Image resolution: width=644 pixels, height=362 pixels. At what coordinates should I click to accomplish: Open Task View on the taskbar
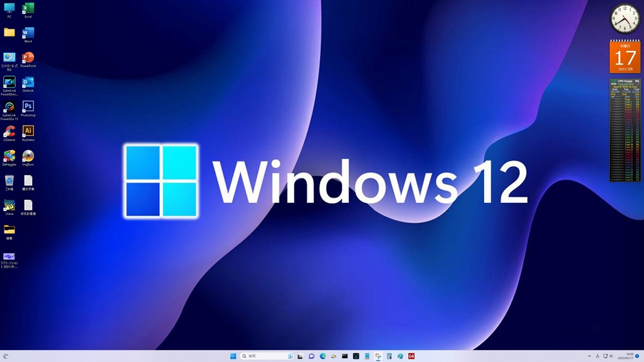tap(300, 356)
